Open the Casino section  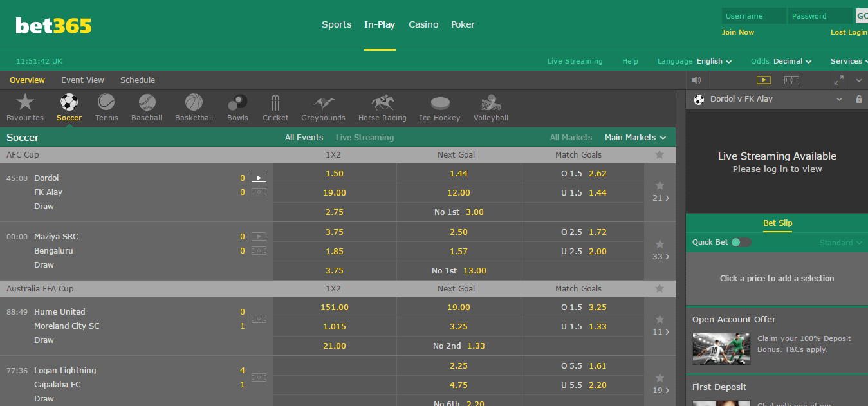point(423,24)
